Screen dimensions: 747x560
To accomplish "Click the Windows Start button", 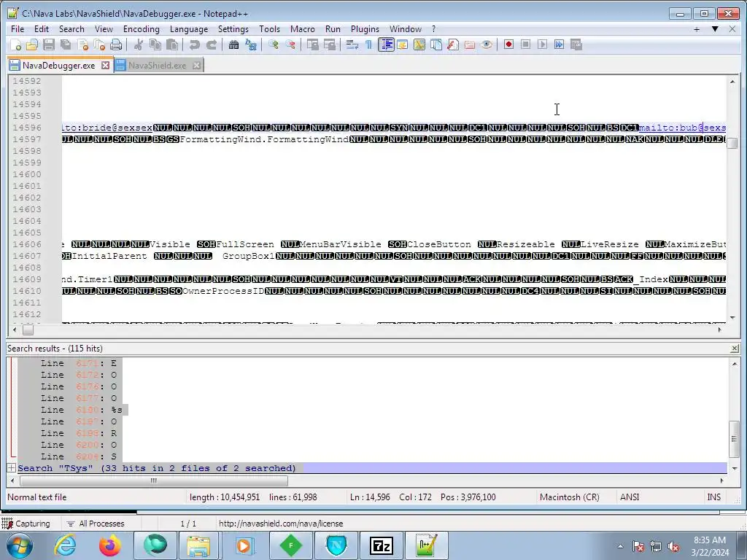I will [x=19, y=545].
